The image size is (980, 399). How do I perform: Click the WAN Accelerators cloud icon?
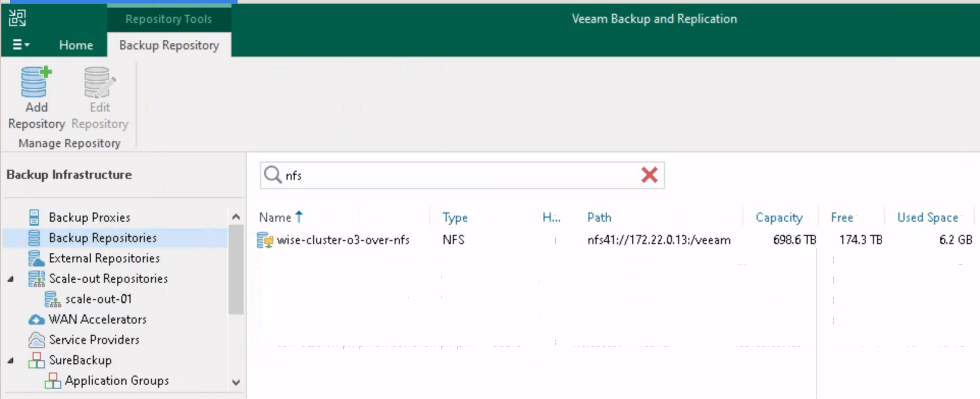pos(36,320)
